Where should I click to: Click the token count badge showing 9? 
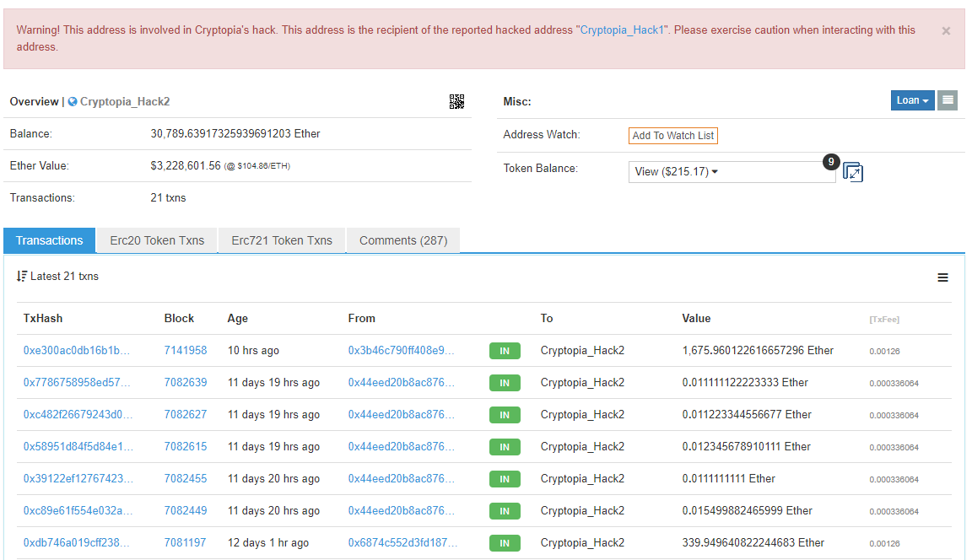click(831, 162)
